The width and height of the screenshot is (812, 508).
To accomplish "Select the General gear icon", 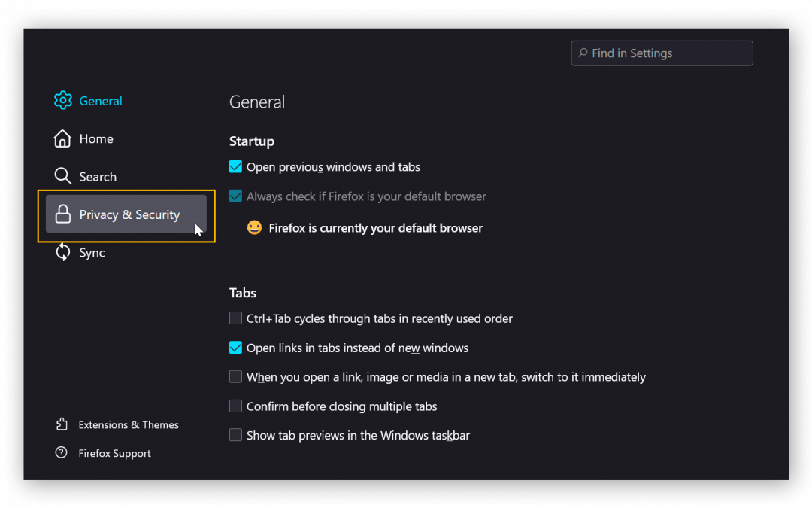I will point(63,100).
